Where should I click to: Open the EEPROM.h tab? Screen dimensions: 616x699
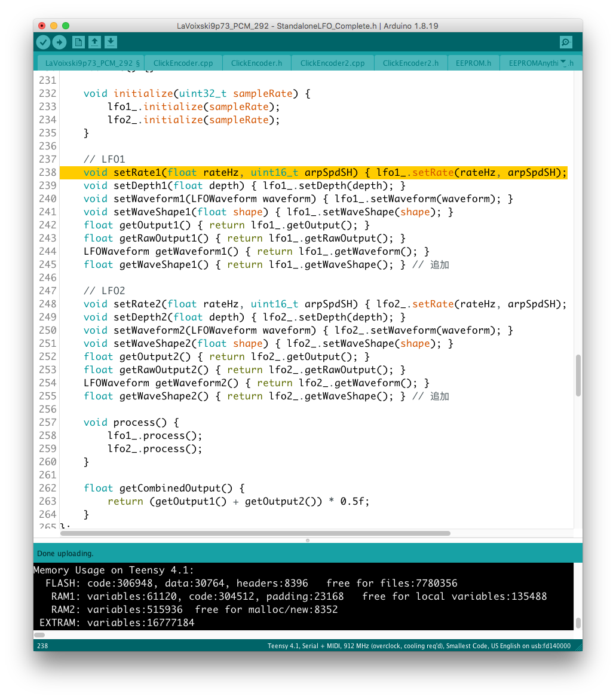point(472,63)
